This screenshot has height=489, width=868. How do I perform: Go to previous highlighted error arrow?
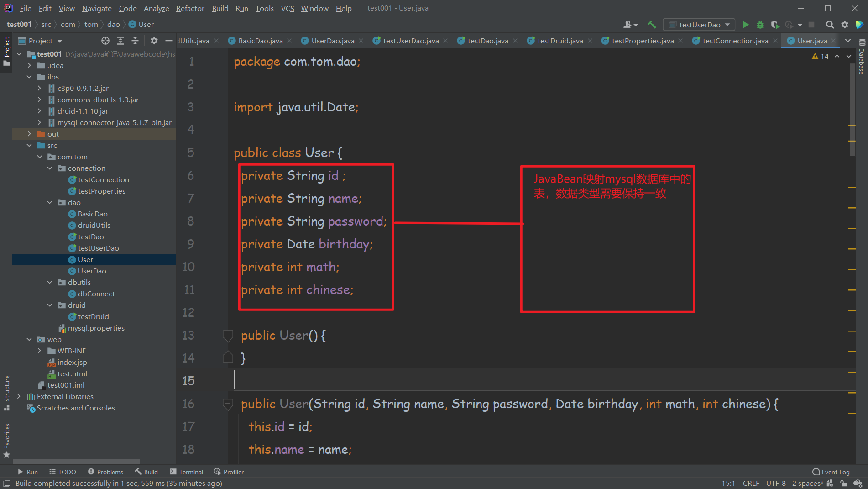837,56
